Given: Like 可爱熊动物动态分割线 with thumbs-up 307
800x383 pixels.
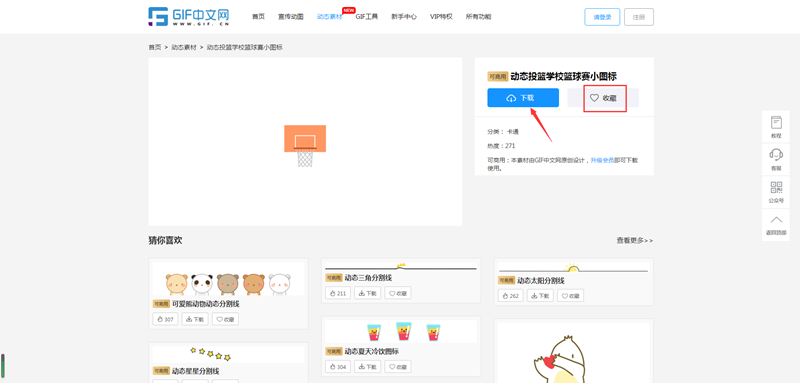Looking at the screenshot, I should [x=165, y=319].
